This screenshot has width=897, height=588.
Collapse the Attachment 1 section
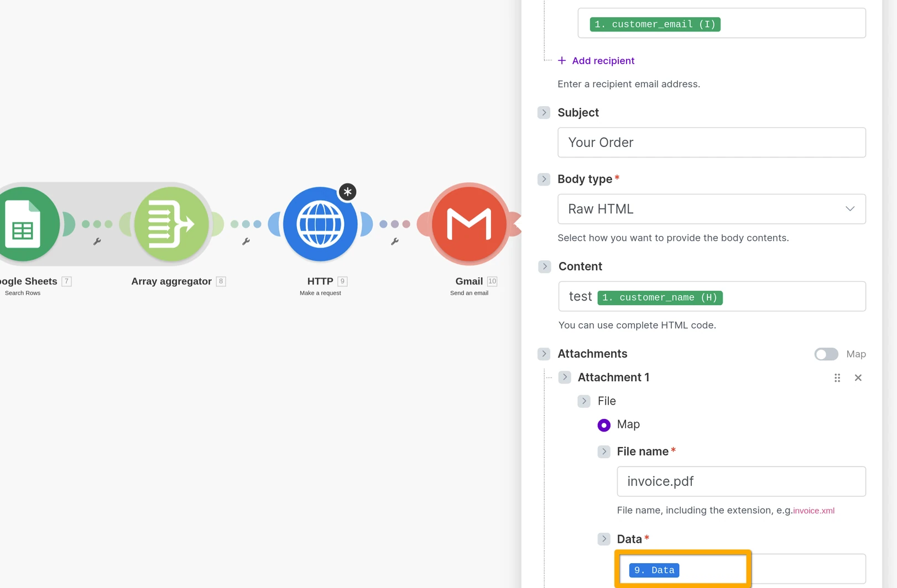pos(565,377)
